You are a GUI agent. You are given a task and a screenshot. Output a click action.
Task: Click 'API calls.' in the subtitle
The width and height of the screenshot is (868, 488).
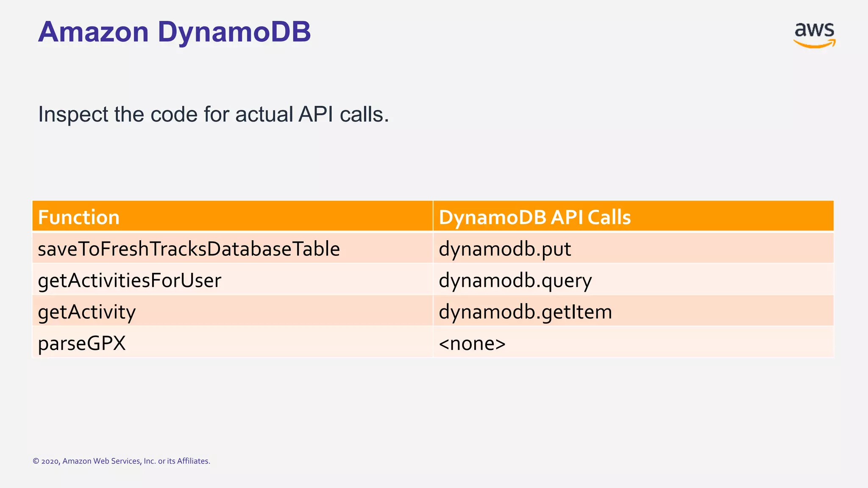(x=343, y=114)
